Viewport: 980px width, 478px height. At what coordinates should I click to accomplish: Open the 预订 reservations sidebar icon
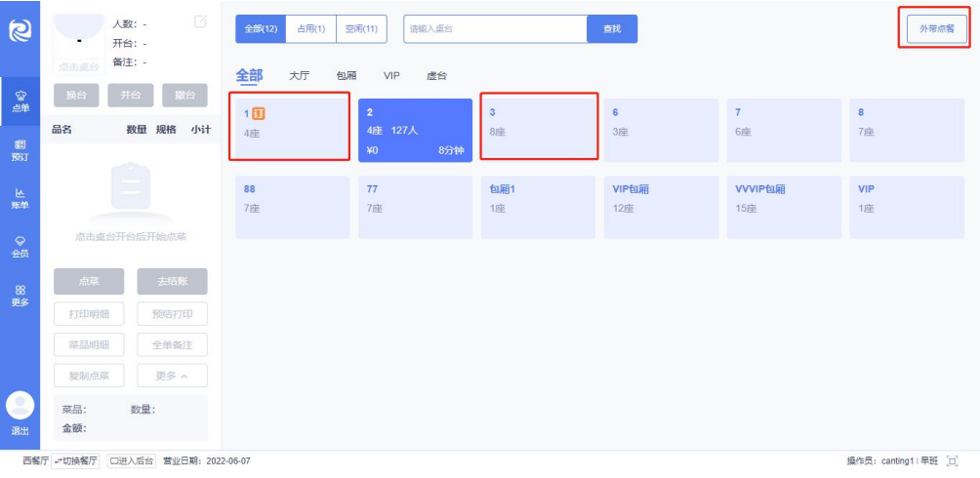(20, 149)
